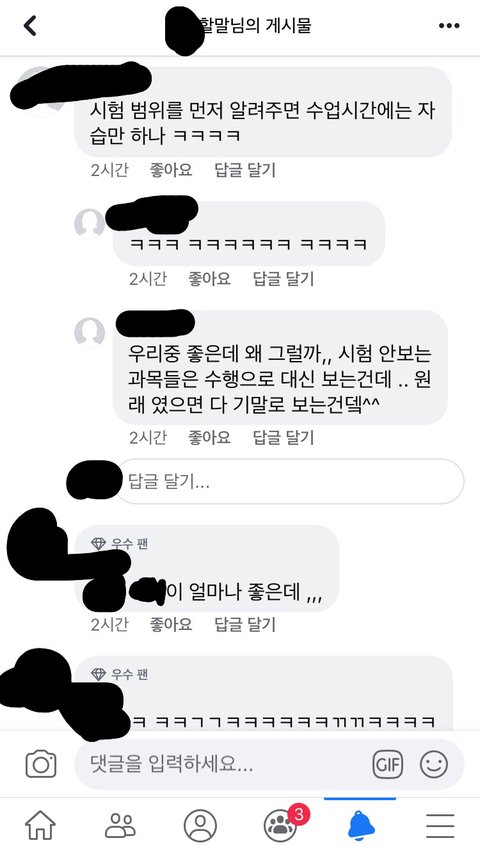Open the emoji smiley picker
Screen dimensions: 480x854
[x=434, y=764]
